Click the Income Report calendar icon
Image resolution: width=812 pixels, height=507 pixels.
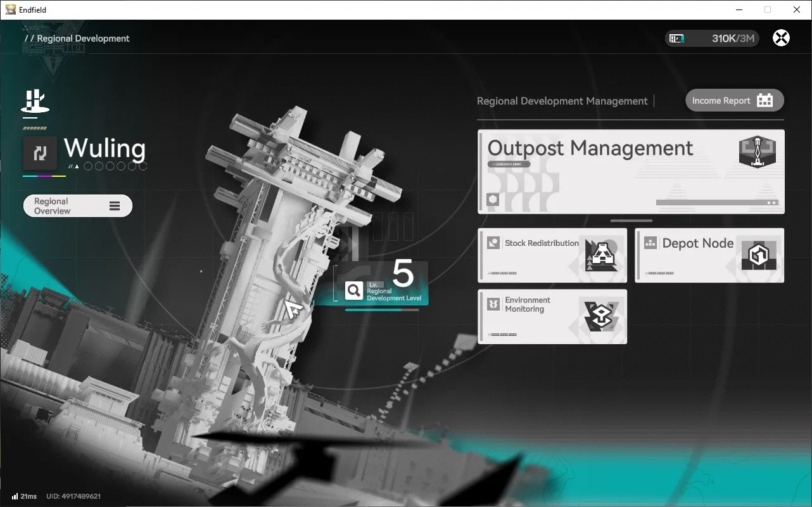pyautogui.click(x=765, y=100)
